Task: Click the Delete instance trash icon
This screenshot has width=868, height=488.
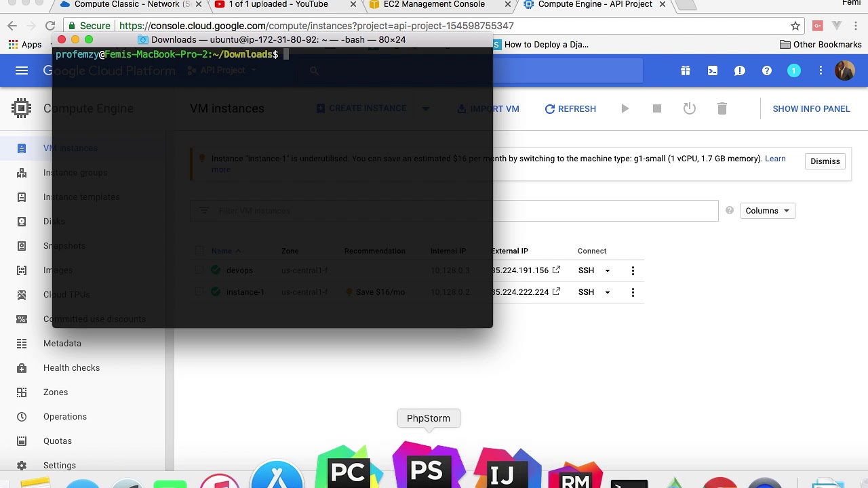Action: coord(722,108)
